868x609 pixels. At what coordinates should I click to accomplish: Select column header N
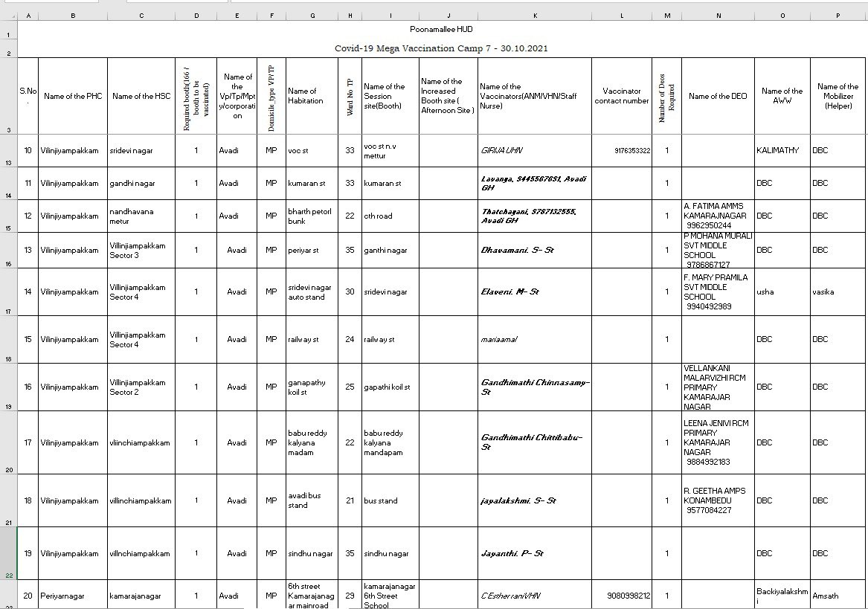718,16
